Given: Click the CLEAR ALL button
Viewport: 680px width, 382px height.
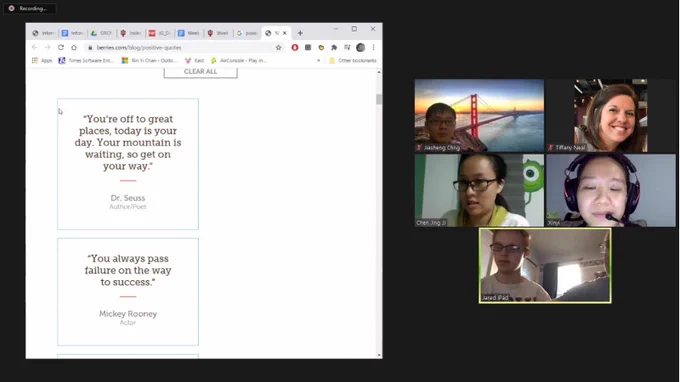Looking at the screenshot, I should [x=200, y=72].
